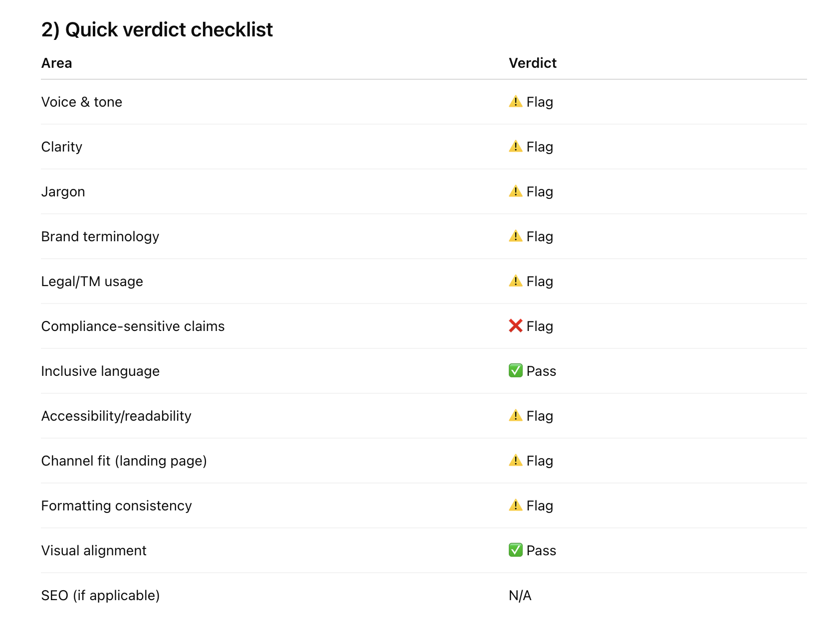The height and width of the screenshot is (644, 824).
Task: Click the warning icon in the Jargon row
Action: pyautogui.click(x=515, y=191)
